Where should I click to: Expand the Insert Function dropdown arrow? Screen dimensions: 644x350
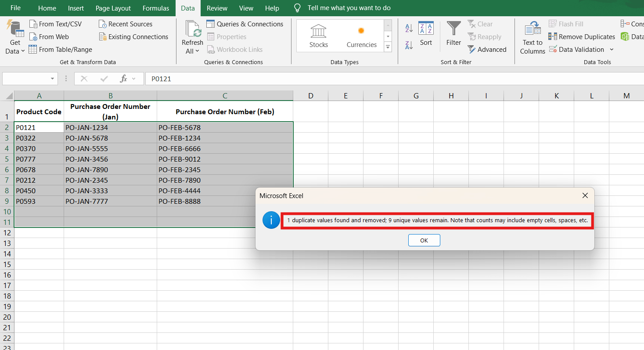tap(134, 79)
